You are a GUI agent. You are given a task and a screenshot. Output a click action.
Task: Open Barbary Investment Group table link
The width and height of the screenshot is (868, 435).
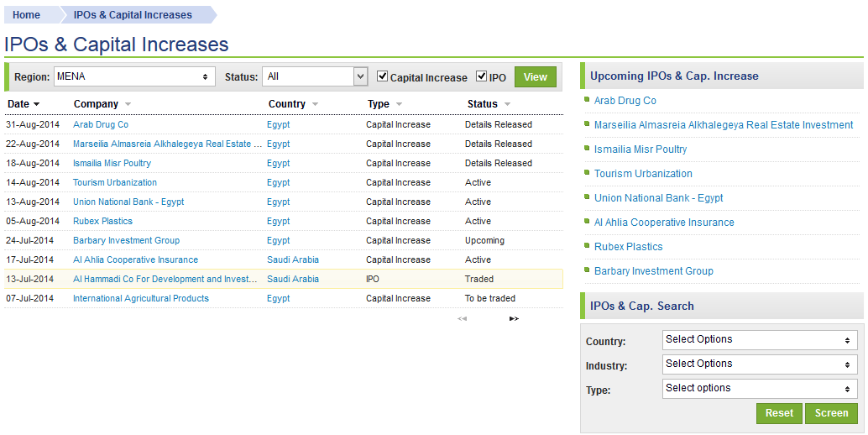pyautogui.click(x=126, y=241)
